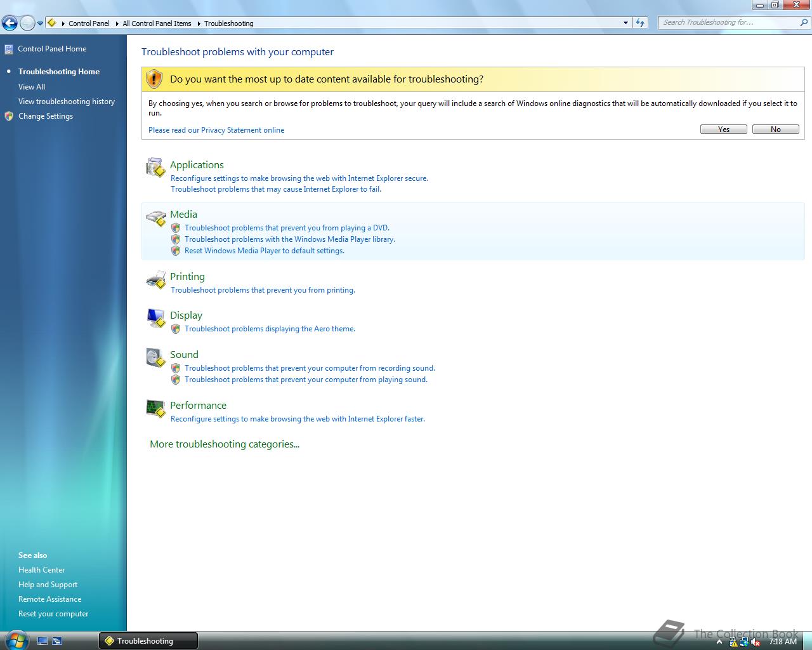The image size is (812, 650).
Task: Troubleshoot problems playing sound
Action: pyautogui.click(x=306, y=380)
